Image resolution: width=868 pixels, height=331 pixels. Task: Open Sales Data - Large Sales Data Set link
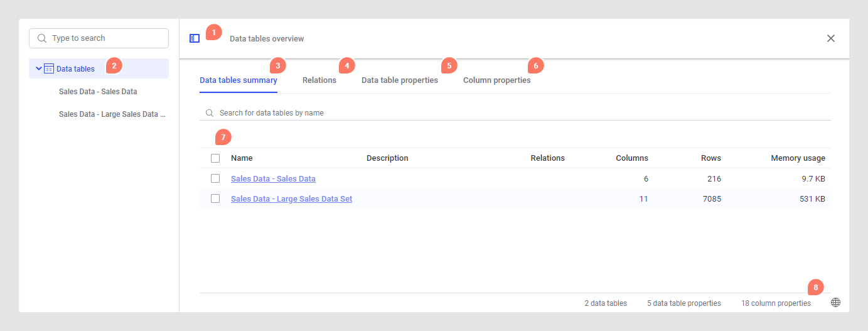pyautogui.click(x=291, y=199)
